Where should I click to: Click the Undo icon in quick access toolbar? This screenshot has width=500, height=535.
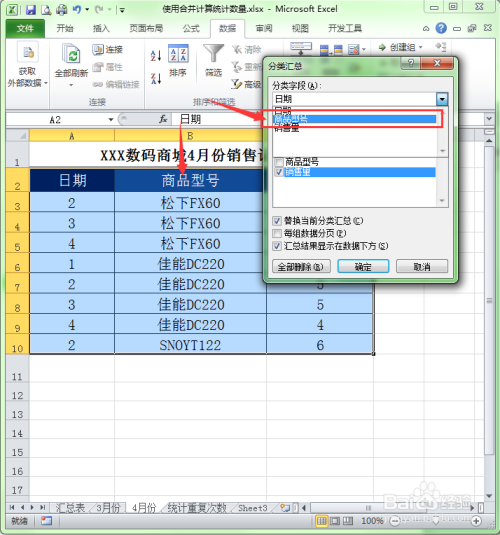click(x=76, y=10)
